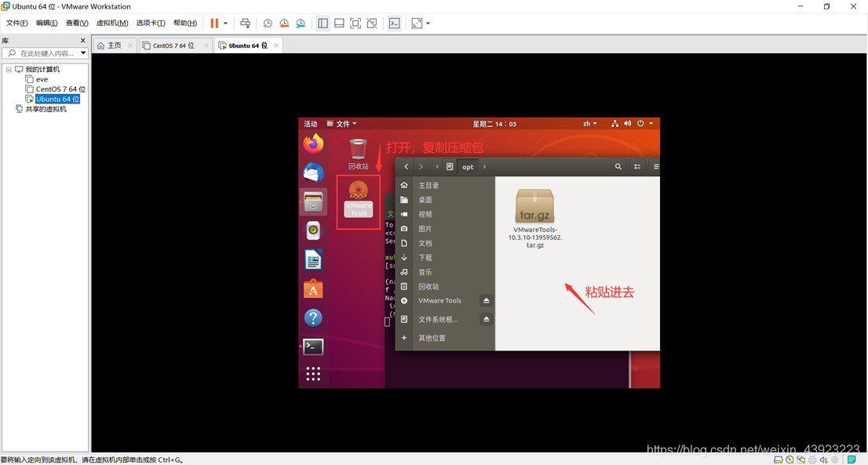Screen dimensions: 868x465
Task: Open the Files app in dock
Action: point(313,202)
